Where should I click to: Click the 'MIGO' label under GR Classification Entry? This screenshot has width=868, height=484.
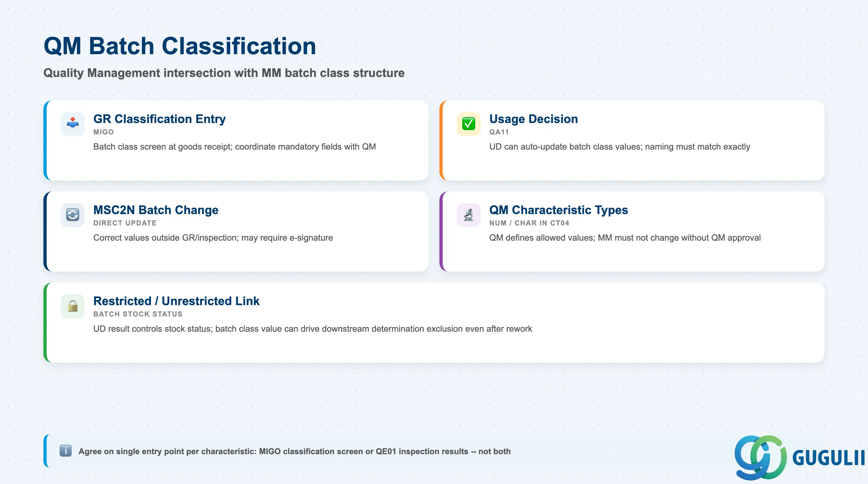pos(103,132)
